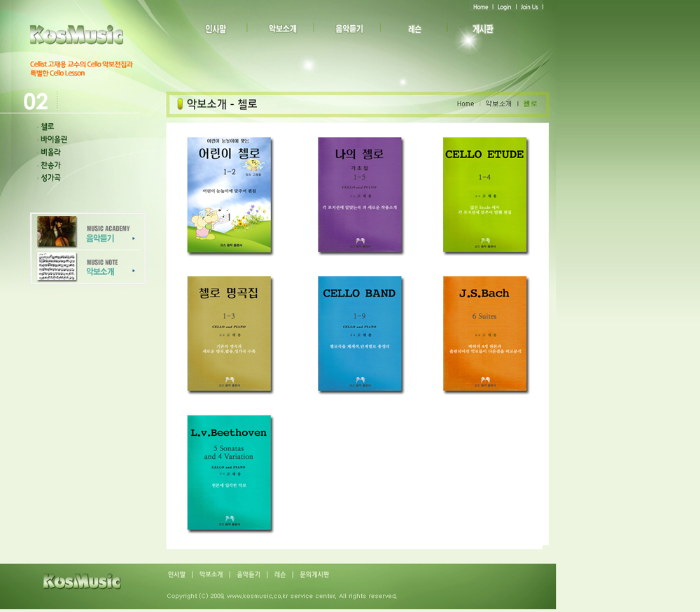Open the 게시판 top menu item
This screenshot has height=612, width=700.
pyautogui.click(x=482, y=29)
